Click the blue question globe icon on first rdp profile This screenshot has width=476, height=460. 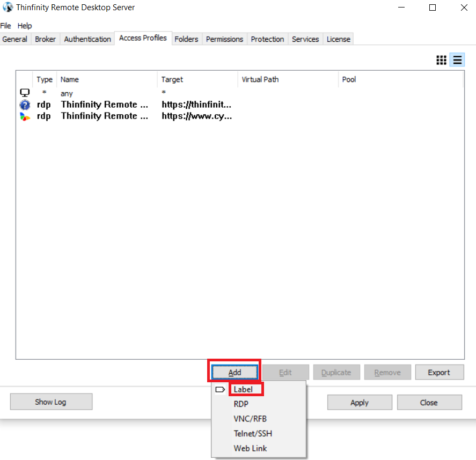coord(24,104)
